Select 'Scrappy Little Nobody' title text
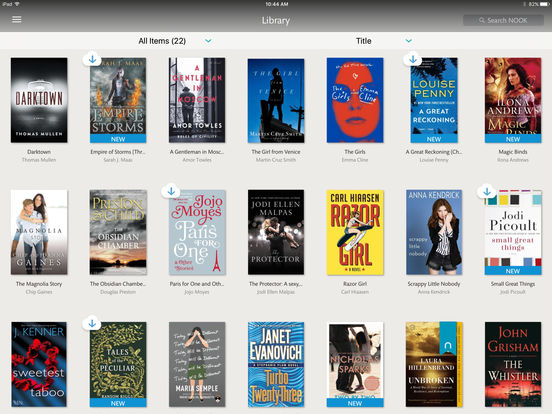 pos(434,284)
